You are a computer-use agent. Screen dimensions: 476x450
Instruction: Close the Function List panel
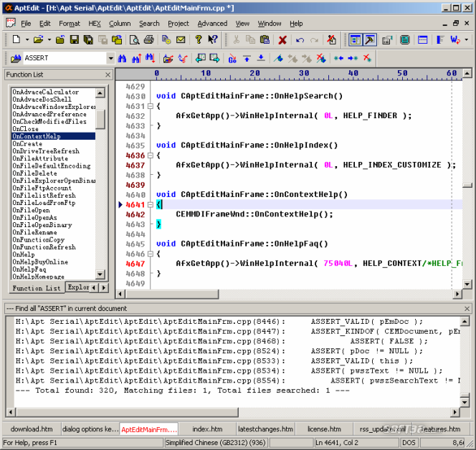coord(108,75)
